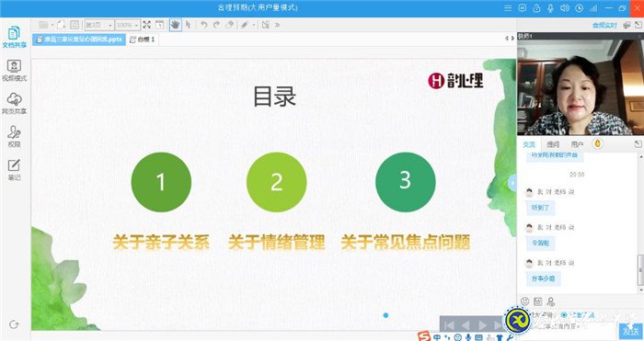Viewport: 644px width, 341px height.
Task: Go to first slide button
Action: (449, 325)
